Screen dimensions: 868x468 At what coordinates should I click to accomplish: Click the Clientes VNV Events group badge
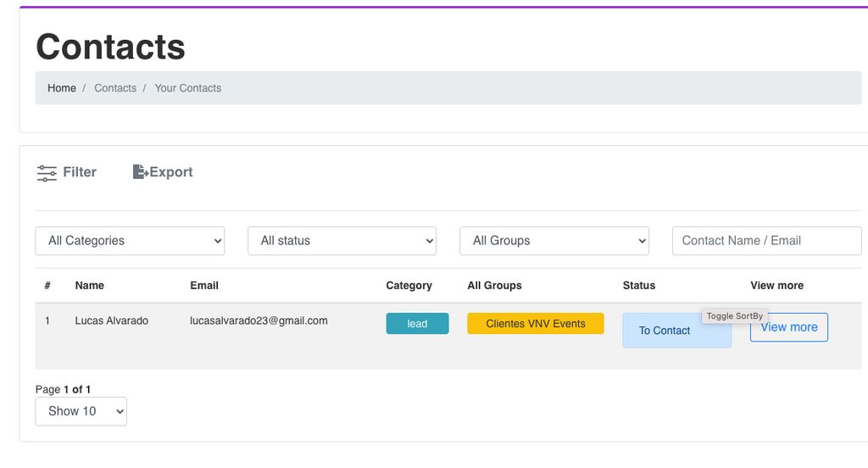pos(536,324)
